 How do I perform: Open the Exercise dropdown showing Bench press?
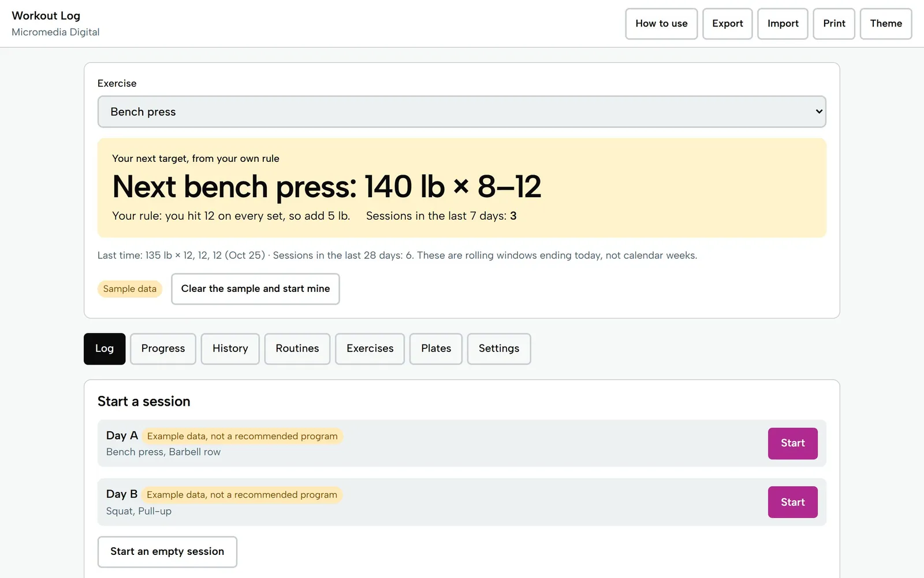(x=461, y=112)
